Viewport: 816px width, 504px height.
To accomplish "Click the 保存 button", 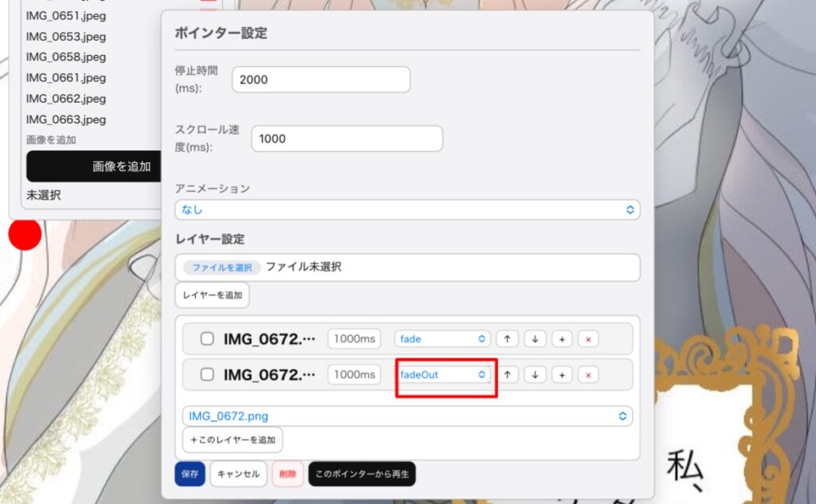I will pyautogui.click(x=190, y=474).
